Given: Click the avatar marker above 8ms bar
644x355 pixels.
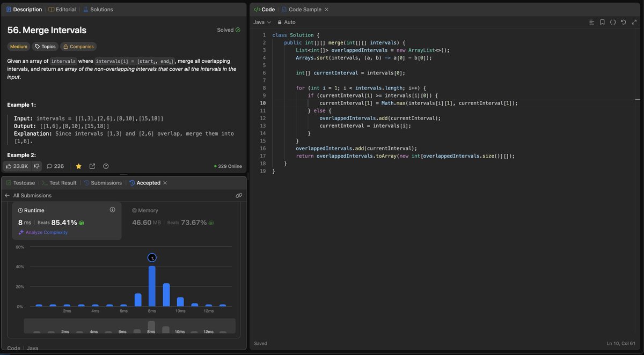Looking at the screenshot, I should point(152,257).
